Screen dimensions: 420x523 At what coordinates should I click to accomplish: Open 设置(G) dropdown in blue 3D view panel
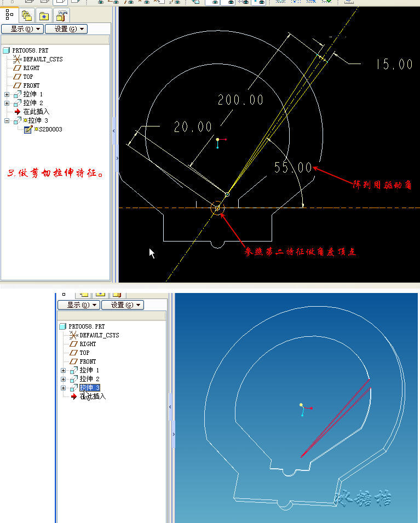coord(123,305)
